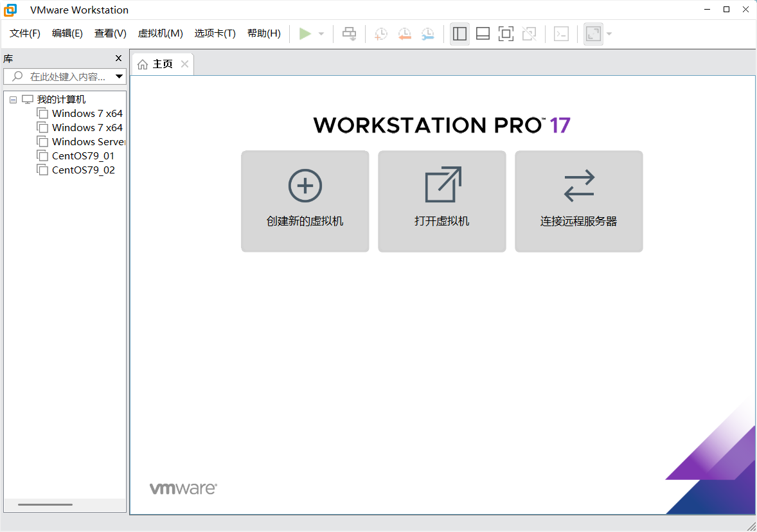The image size is (757, 532).
Task: Select 我的计算机 in library tree
Action: [x=61, y=100]
